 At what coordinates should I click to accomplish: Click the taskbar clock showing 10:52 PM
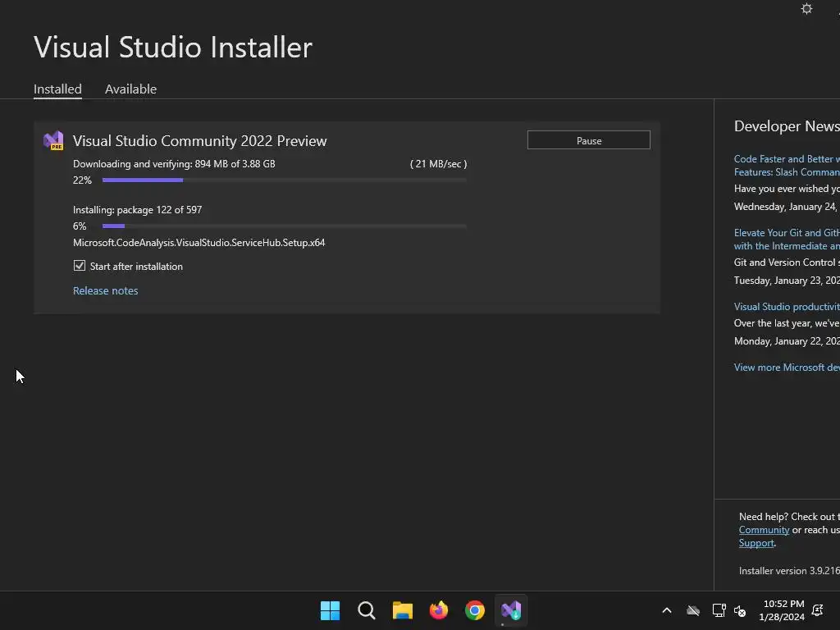coord(782,610)
